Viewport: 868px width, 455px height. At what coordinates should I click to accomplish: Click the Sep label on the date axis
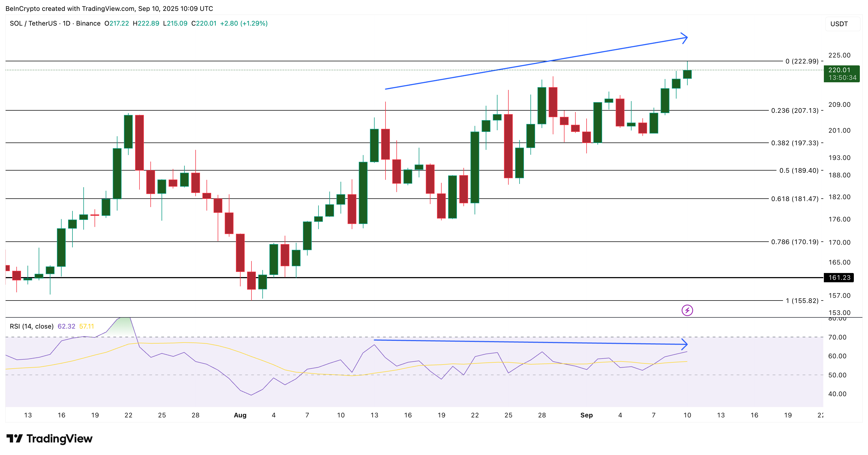(586, 415)
